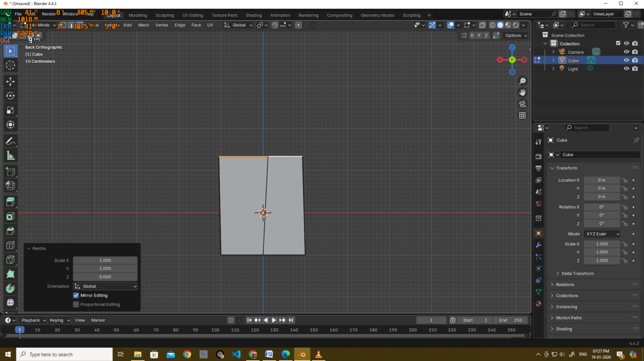This screenshot has width=644, height=361.
Task: Select the Move tool in the toolbar
Action: pyautogui.click(x=10, y=82)
